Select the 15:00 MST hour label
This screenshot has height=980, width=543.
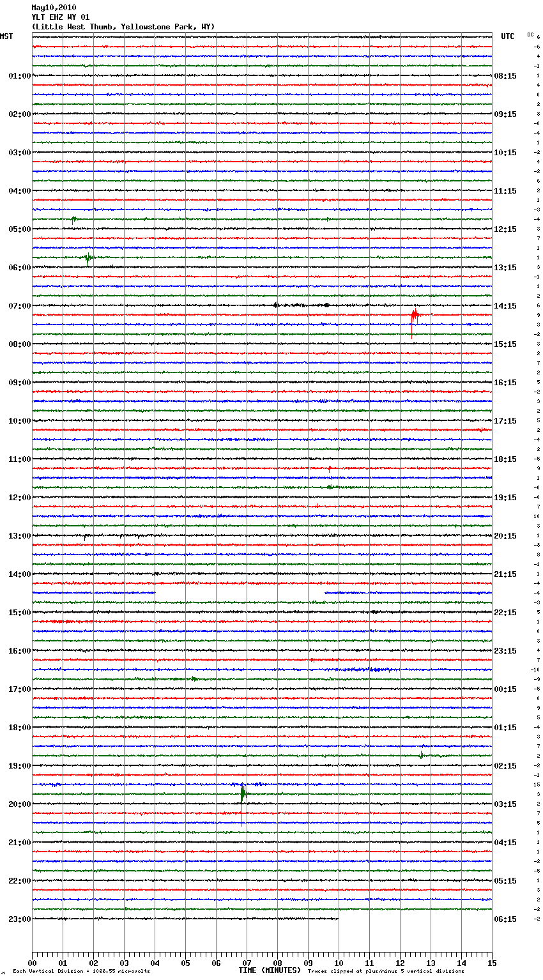(20, 613)
